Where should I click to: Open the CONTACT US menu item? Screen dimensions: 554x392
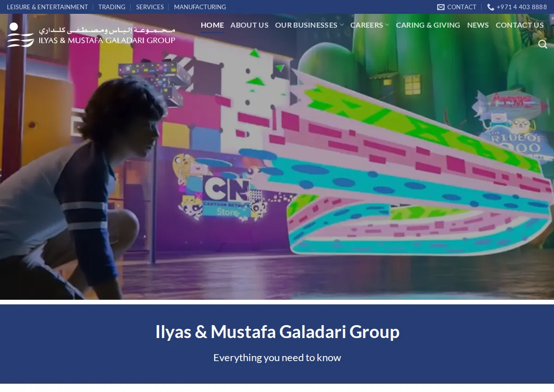[x=520, y=25]
